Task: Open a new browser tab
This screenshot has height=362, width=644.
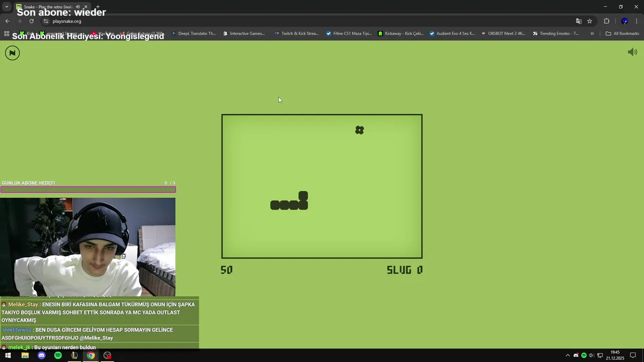Action: [x=98, y=7]
